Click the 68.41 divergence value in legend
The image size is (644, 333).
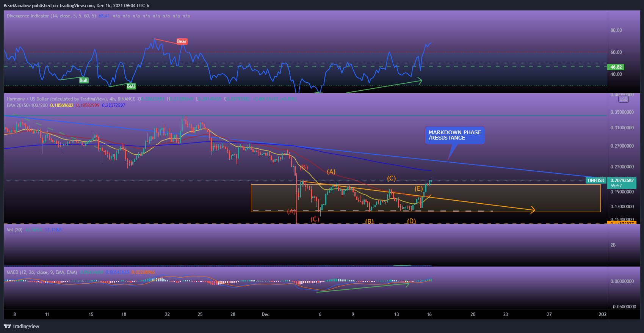[x=104, y=16]
